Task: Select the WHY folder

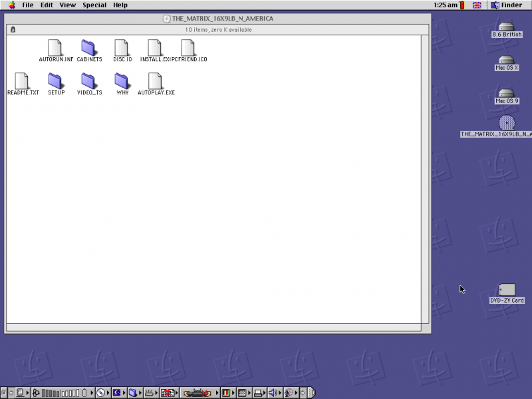Action: point(122,80)
